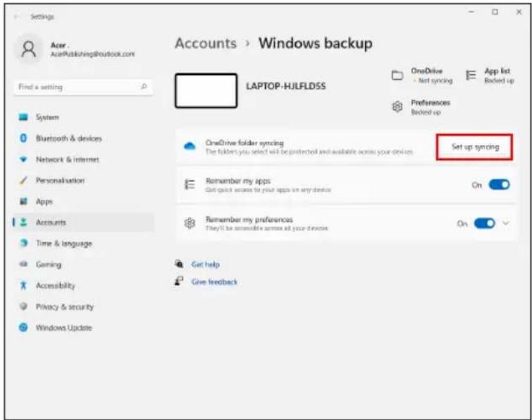Click the Apps icon in sidebar
The height and width of the screenshot is (420, 532).
(23, 201)
